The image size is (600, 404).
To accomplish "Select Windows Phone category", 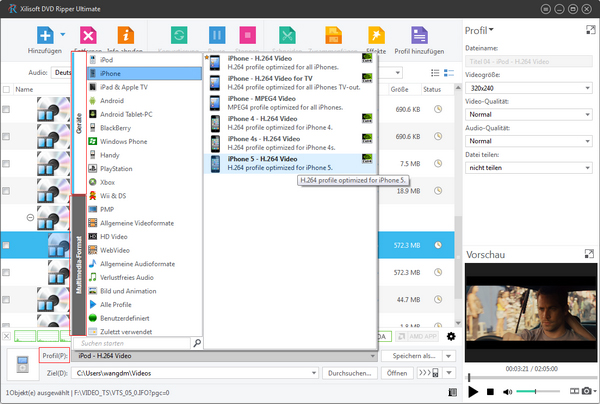I will [x=145, y=142].
